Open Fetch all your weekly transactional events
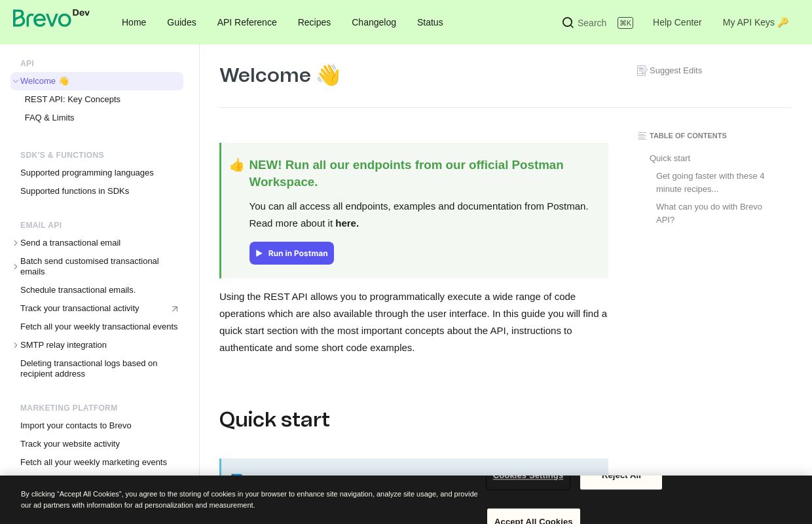The image size is (812, 524). pos(99,327)
